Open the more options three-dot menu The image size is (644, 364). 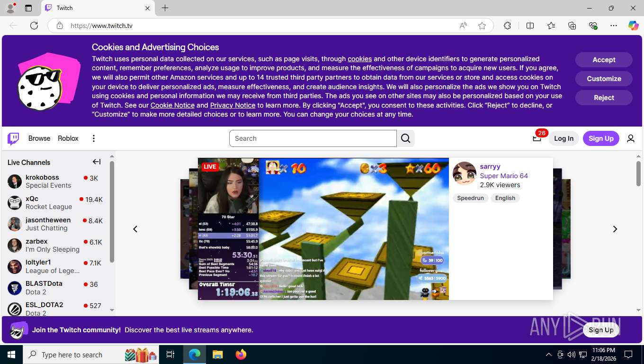pyautogui.click(x=94, y=138)
